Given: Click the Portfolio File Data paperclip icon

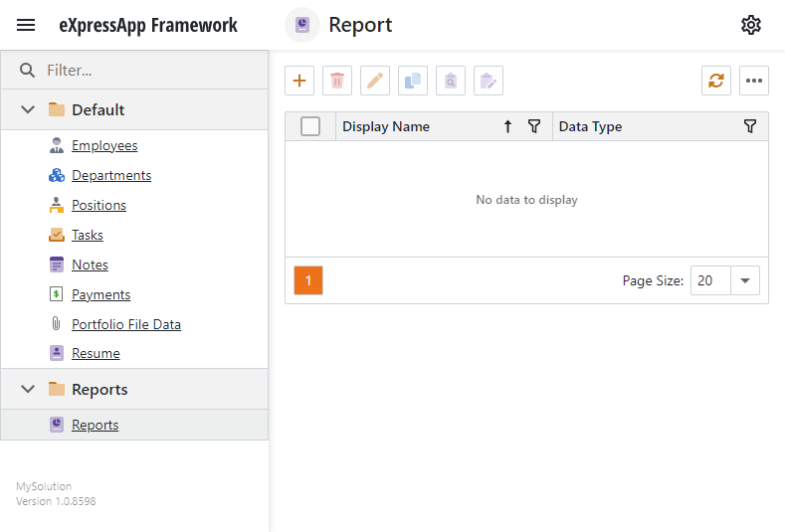Looking at the screenshot, I should point(56,324).
